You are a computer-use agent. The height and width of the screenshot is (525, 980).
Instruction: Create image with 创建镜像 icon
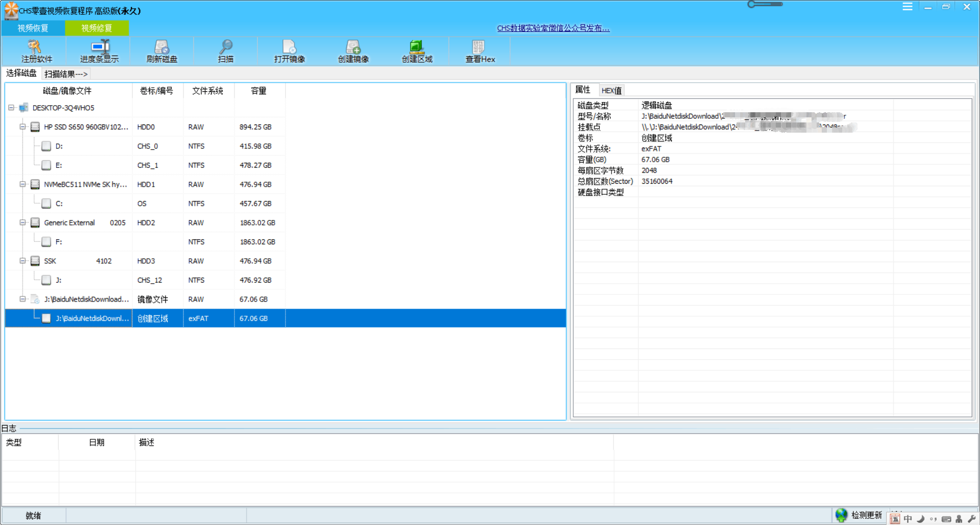pyautogui.click(x=353, y=47)
